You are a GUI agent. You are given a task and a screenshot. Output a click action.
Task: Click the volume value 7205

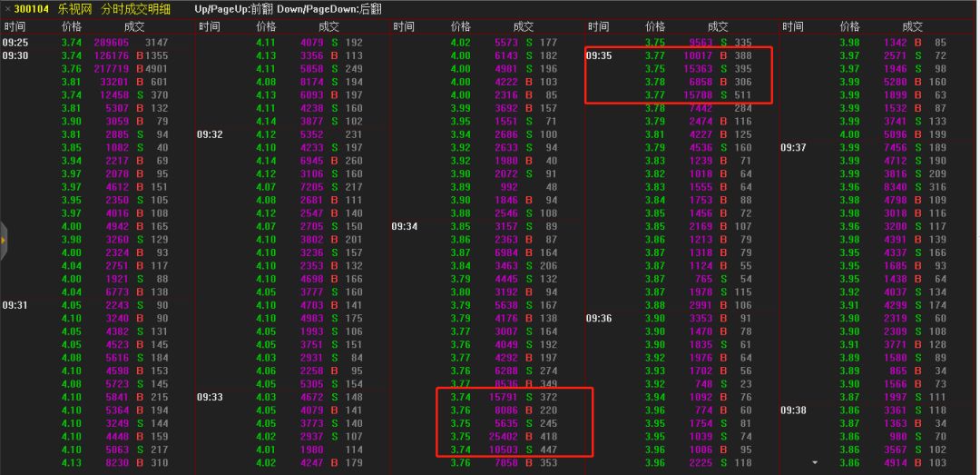[x=312, y=186]
